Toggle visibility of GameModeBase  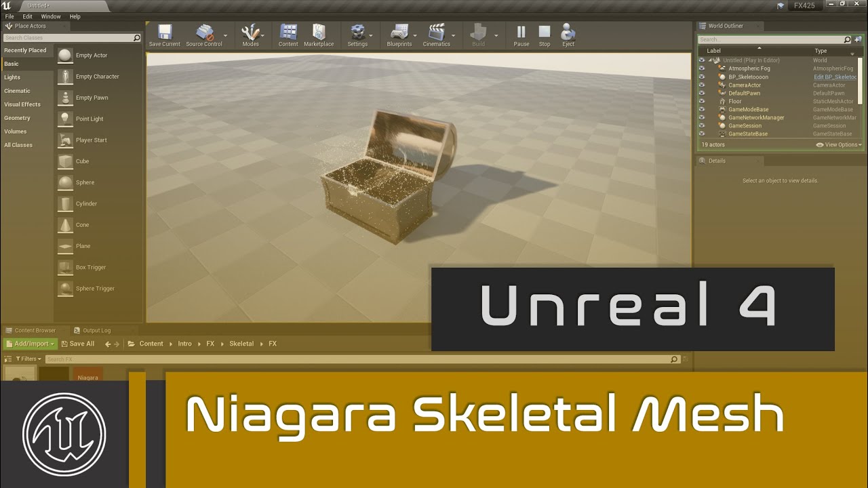click(702, 109)
